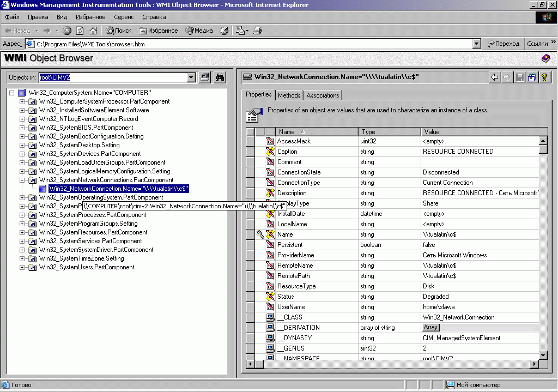Click the Forward arrow in object pane

pyautogui.click(x=507, y=77)
